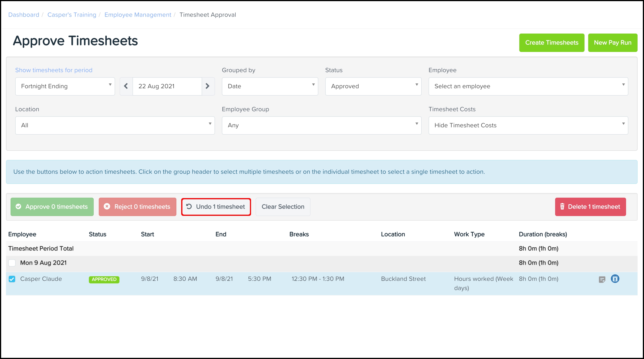Open Select an employee dropdown
This screenshot has height=359, width=644.
528,86
